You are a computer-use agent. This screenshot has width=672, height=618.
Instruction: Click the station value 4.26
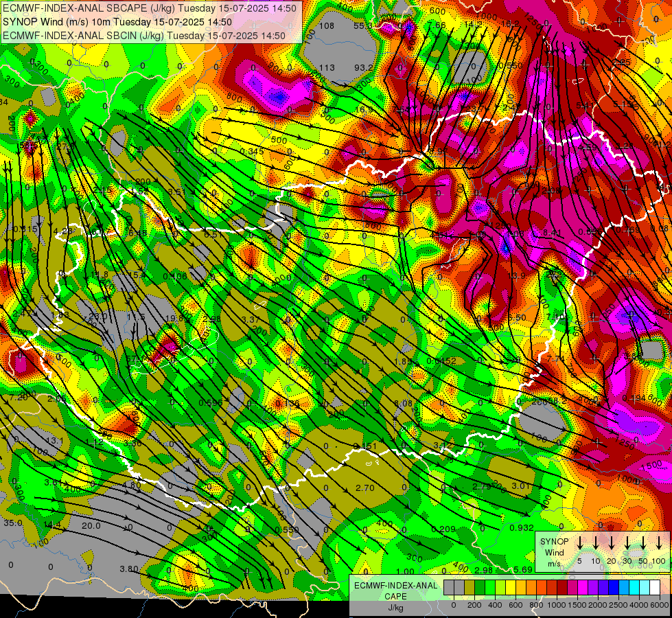click(x=63, y=231)
